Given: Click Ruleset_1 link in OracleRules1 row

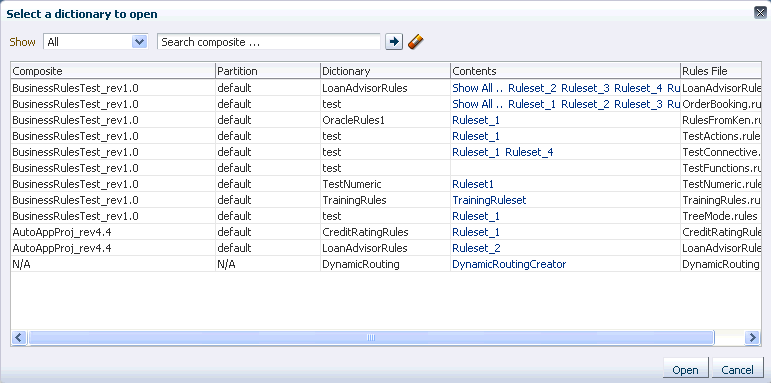Looking at the screenshot, I should [476, 120].
